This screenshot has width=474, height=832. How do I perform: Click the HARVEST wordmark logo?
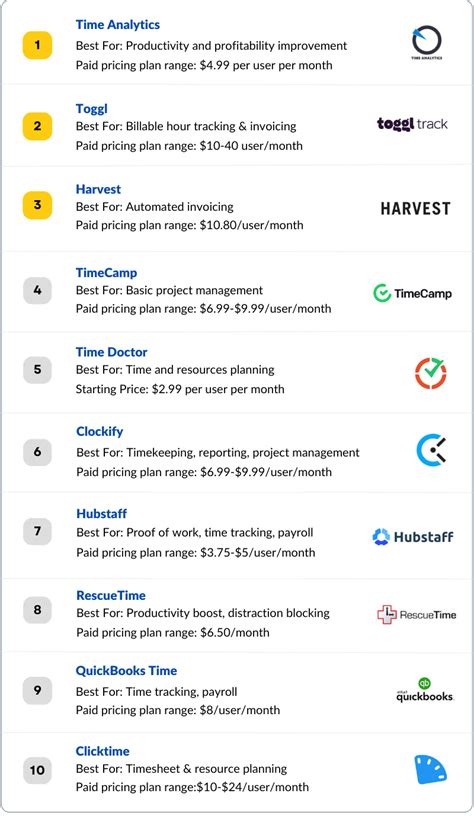[416, 208]
